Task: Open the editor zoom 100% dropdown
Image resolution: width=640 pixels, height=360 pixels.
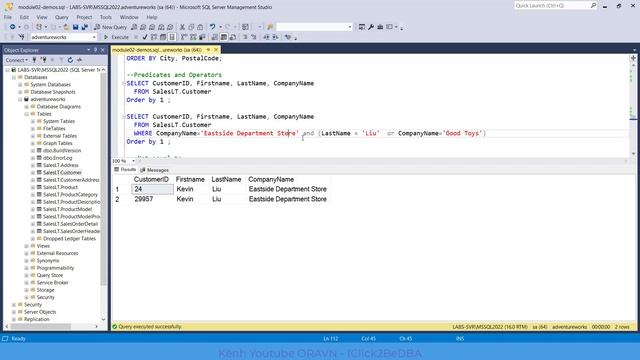Action: pos(133,161)
